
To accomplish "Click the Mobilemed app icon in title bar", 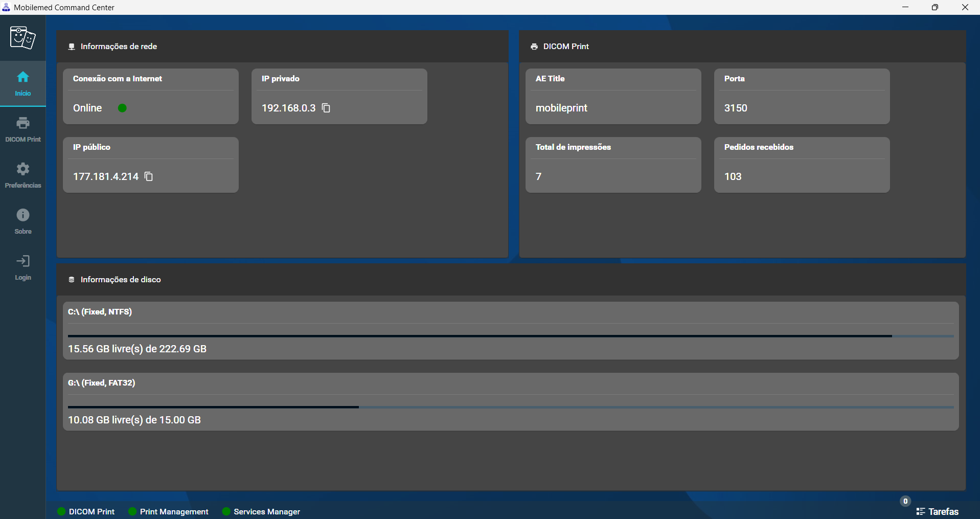I will [6, 7].
